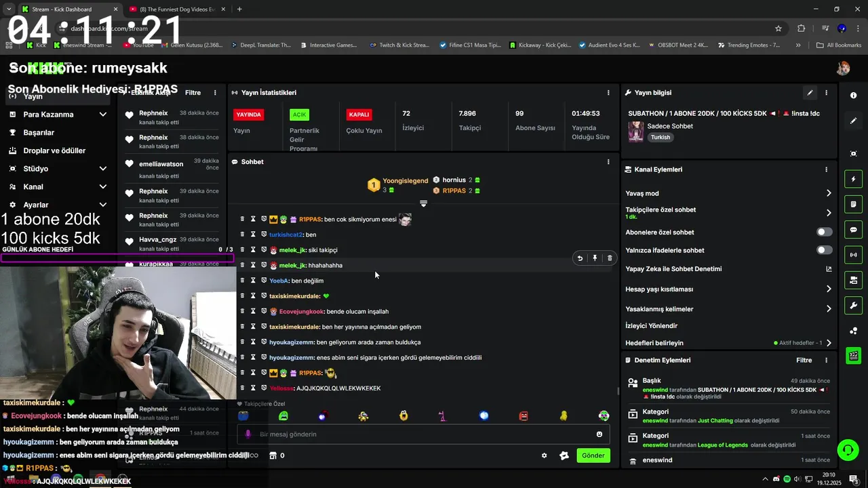Image resolution: width=868 pixels, height=488 pixels.
Task: Expand Hedefleri belirleyin option
Action: pos(828,343)
